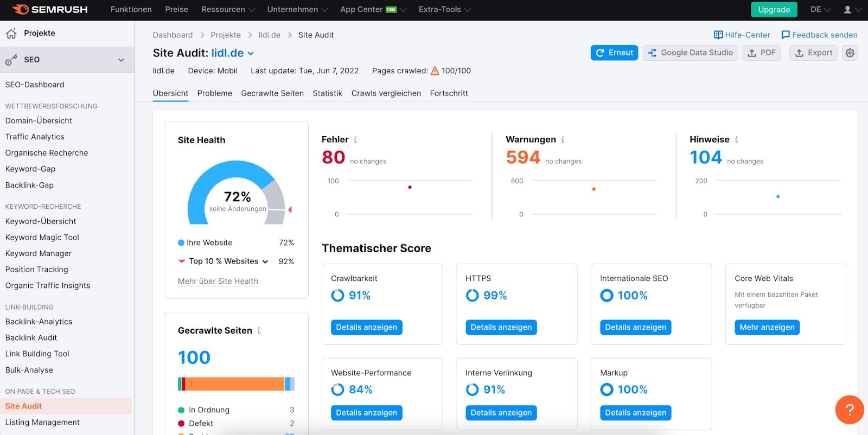868x435 pixels.
Task: Click the user account icon
Action: (847, 10)
